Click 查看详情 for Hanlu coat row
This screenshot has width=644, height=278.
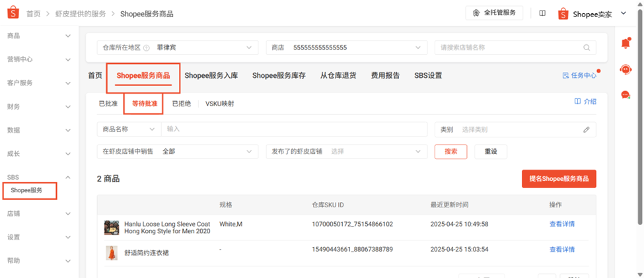click(562, 225)
